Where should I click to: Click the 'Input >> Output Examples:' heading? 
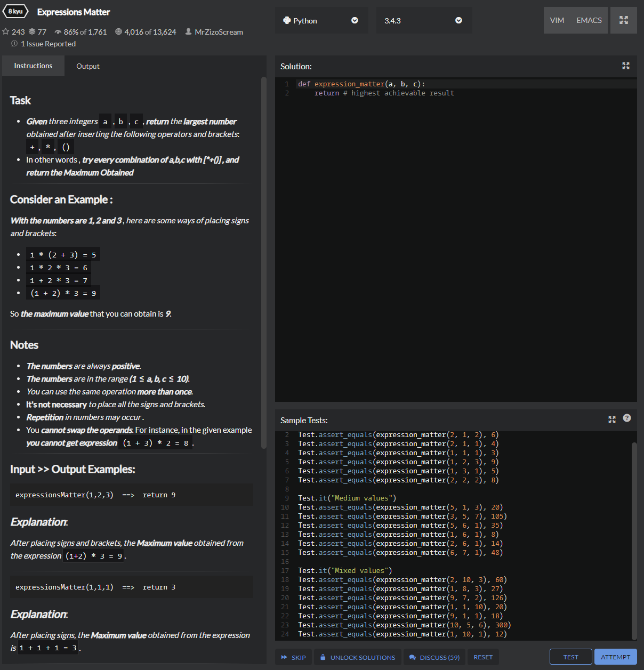[x=73, y=469]
